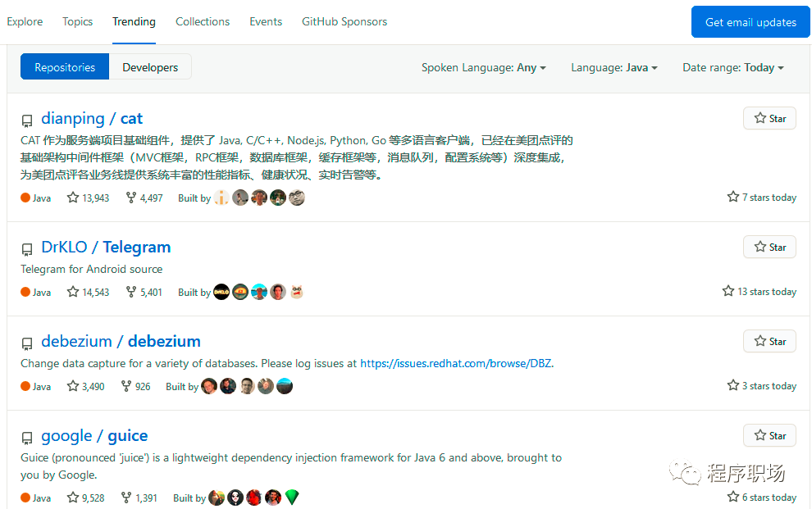Open the guice repository name link
The height and width of the screenshot is (509, 812).
tap(127, 436)
